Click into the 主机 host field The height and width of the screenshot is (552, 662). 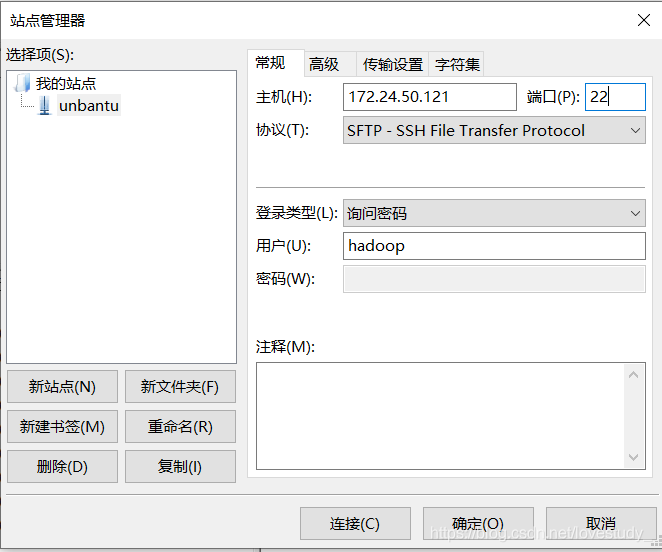[x=429, y=97]
